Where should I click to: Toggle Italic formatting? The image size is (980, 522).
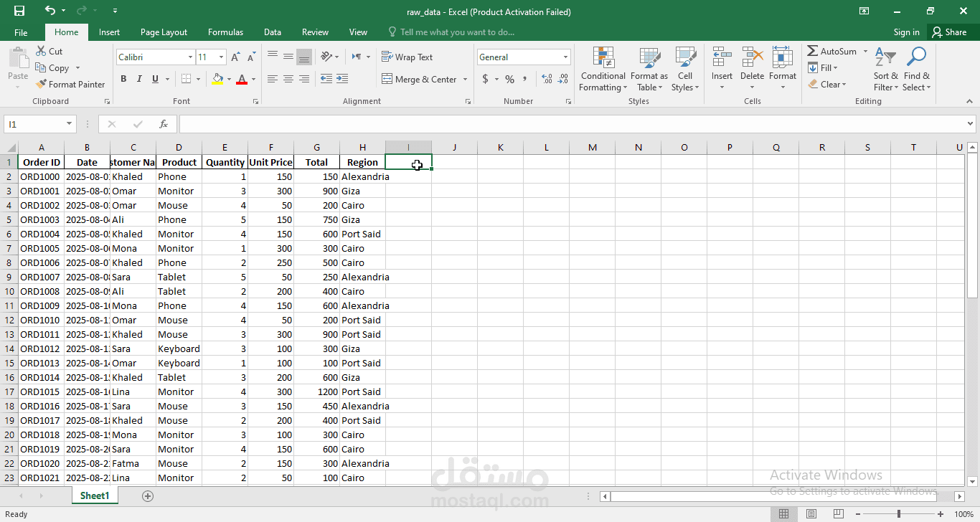pos(139,79)
